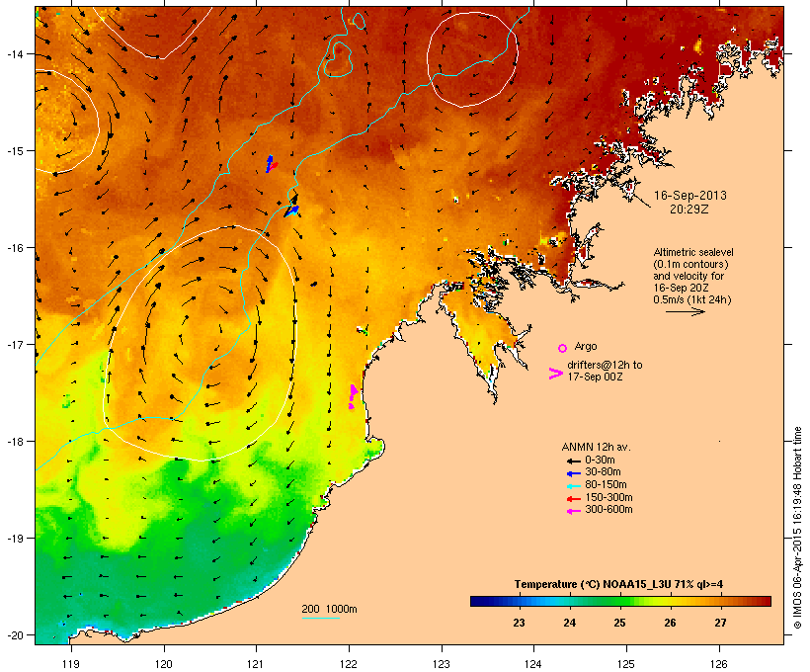Viewport: 810px width, 672px height.
Task: Click the 17-Sep 00Z text
Action: click(x=595, y=377)
